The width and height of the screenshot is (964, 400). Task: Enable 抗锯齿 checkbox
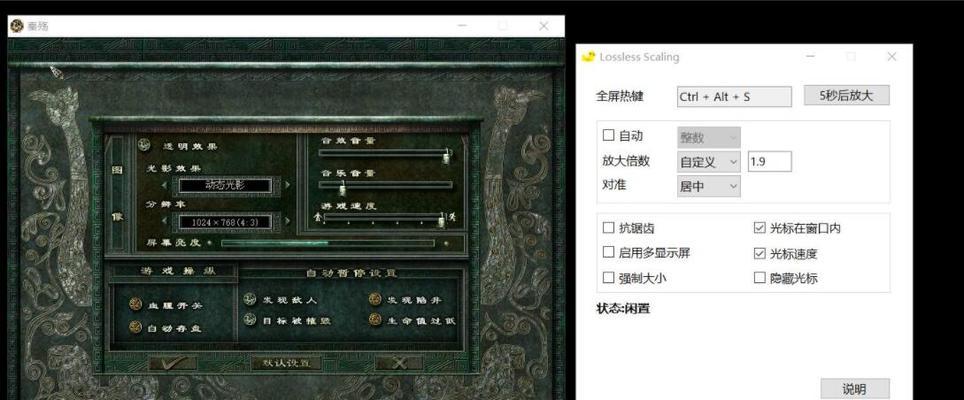609,228
